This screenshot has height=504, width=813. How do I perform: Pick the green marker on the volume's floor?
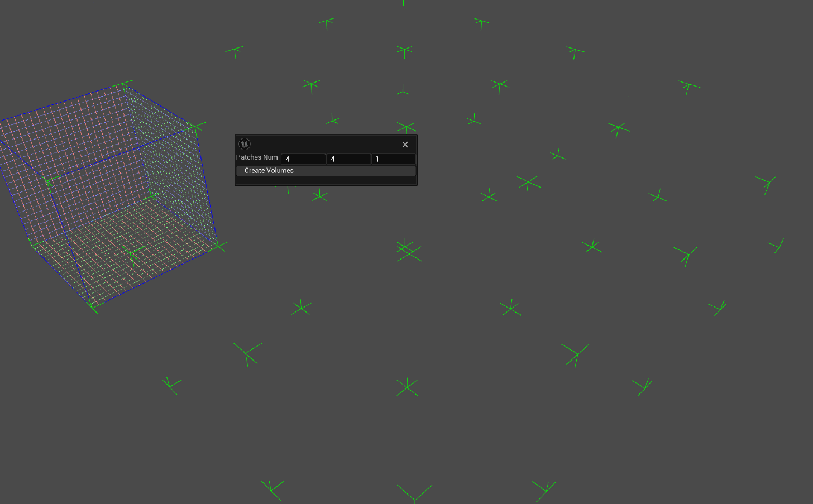pos(132,254)
